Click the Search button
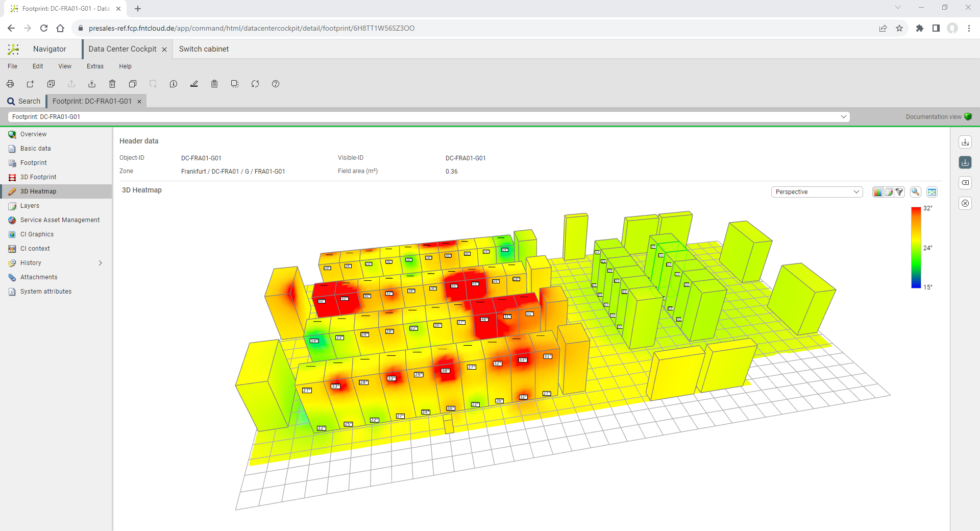This screenshot has height=531, width=980. coord(24,101)
